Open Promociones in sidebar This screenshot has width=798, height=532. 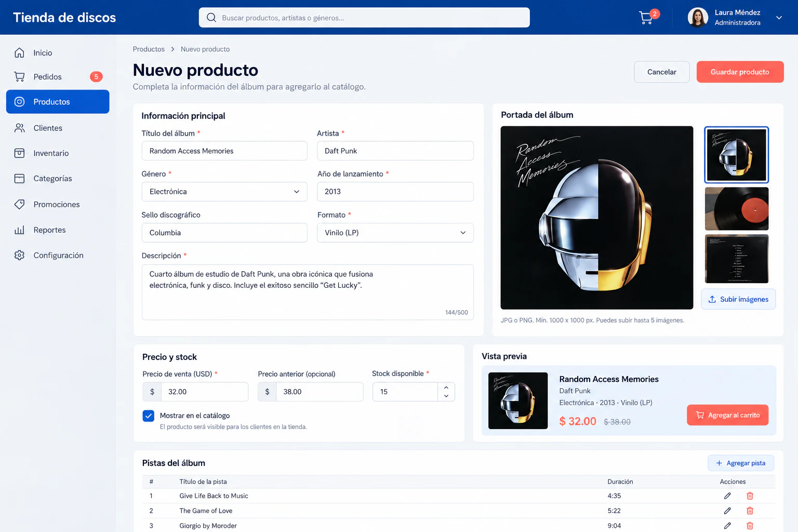58,205
